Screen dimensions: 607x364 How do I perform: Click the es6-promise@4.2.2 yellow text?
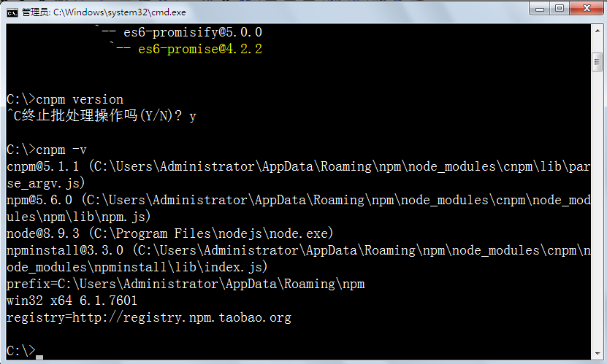click(199, 49)
